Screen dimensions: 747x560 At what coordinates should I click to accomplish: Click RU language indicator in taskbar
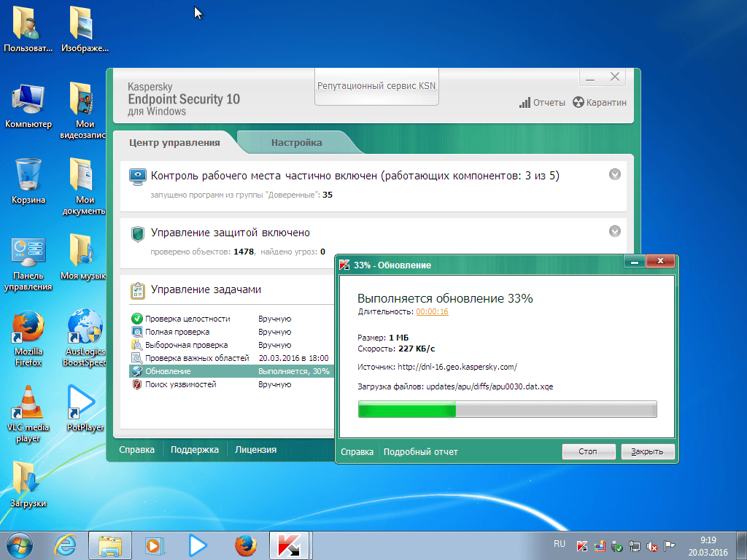[x=560, y=544]
